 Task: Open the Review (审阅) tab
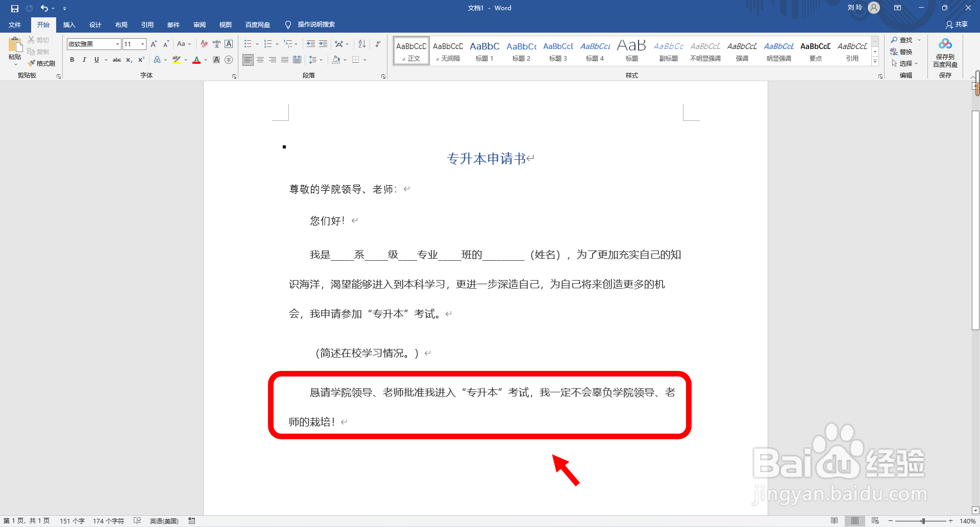coord(199,24)
